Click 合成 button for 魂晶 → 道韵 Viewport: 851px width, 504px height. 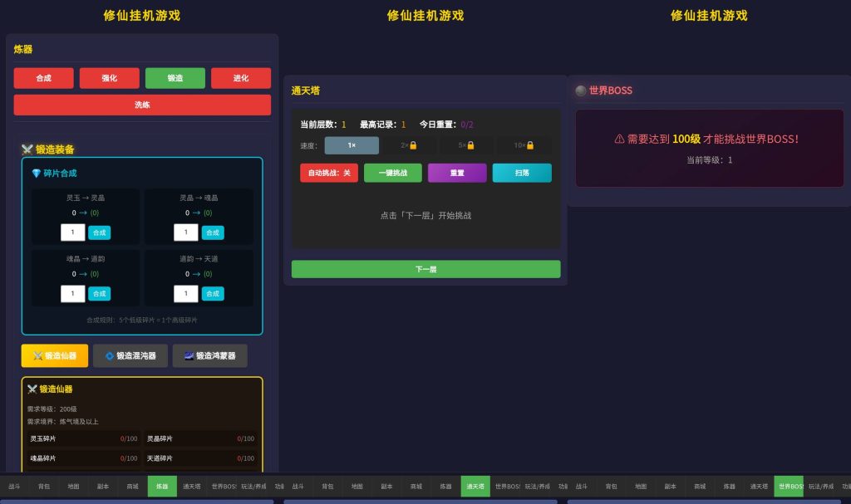100,293
